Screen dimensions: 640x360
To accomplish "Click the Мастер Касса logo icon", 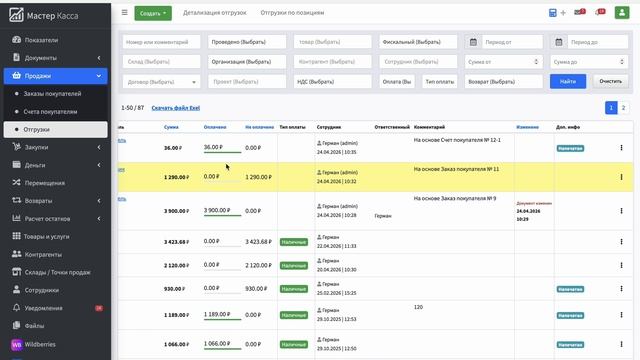I will [x=16, y=15].
